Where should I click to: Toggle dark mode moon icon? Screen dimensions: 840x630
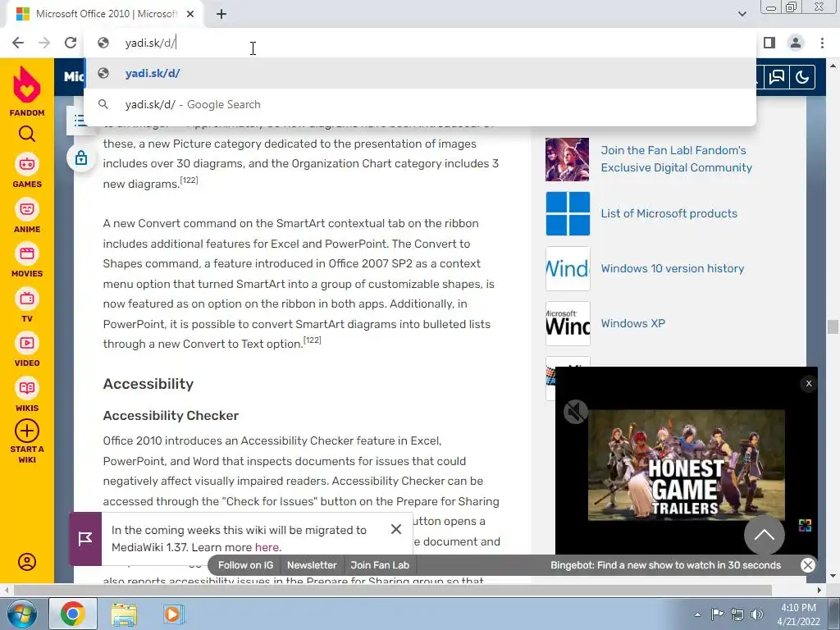(802, 77)
